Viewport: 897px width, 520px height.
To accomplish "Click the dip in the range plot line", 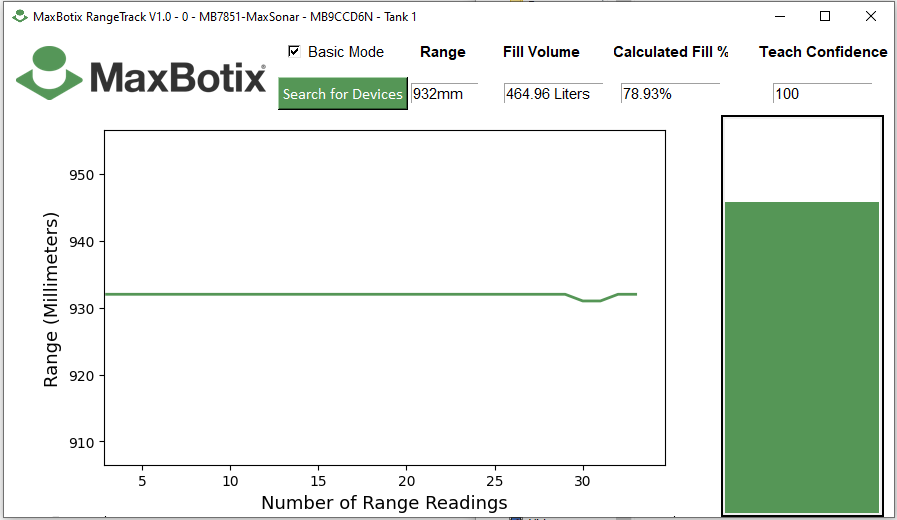I will 591,300.
